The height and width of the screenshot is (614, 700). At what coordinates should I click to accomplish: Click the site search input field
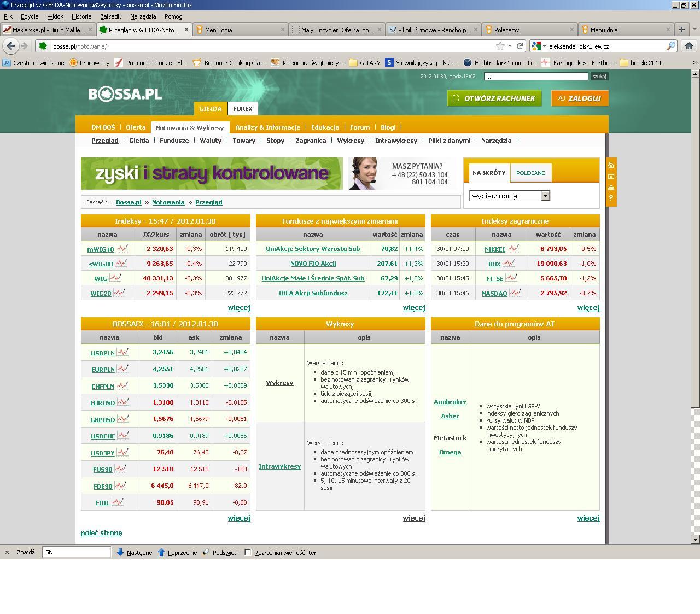pos(536,77)
